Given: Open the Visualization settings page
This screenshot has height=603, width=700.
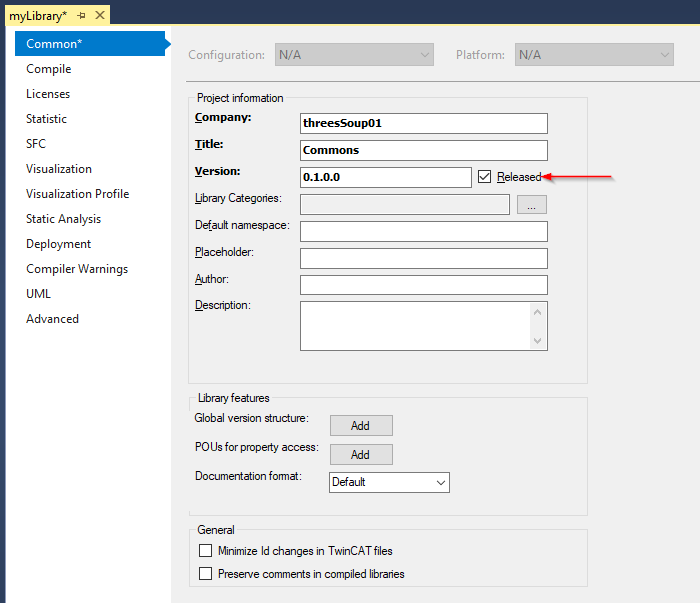Looking at the screenshot, I should tap(59, 169).
